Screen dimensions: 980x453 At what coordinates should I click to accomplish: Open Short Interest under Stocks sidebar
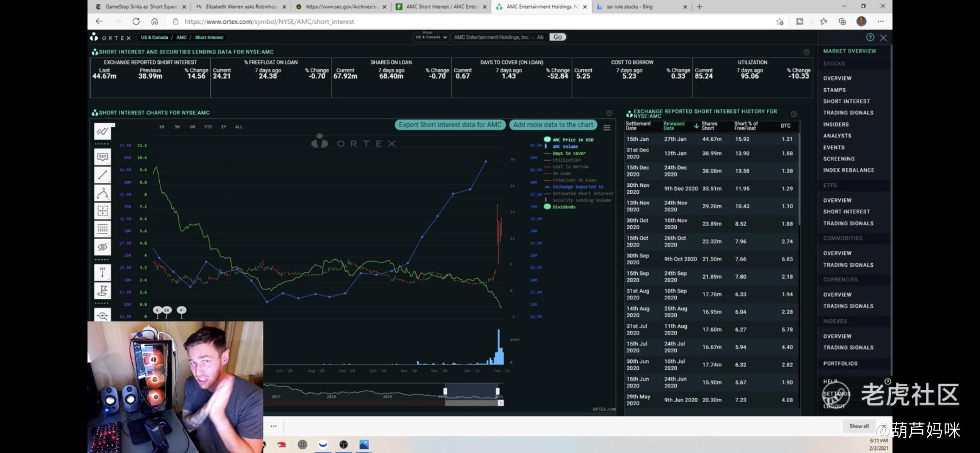tap(846, 101)
